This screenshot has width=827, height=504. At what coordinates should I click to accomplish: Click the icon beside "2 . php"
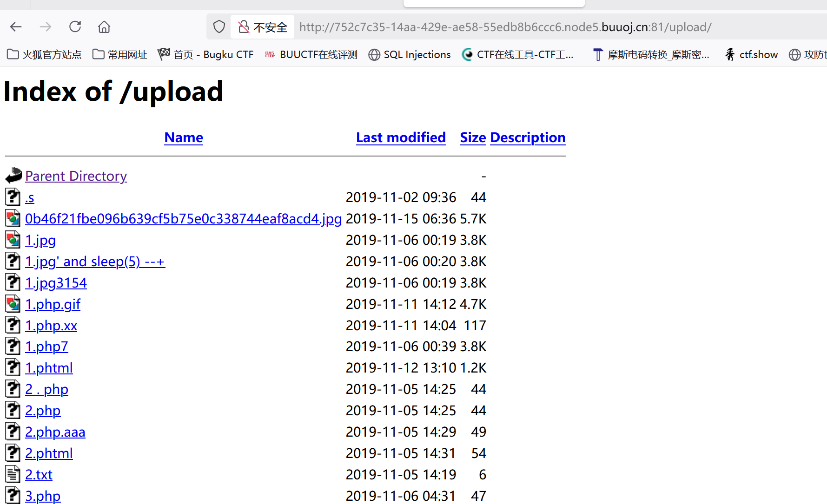coord(13,389)
